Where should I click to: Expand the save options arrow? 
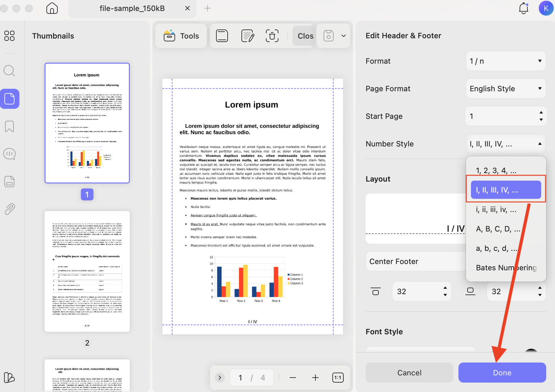click(x=344, y=36)
